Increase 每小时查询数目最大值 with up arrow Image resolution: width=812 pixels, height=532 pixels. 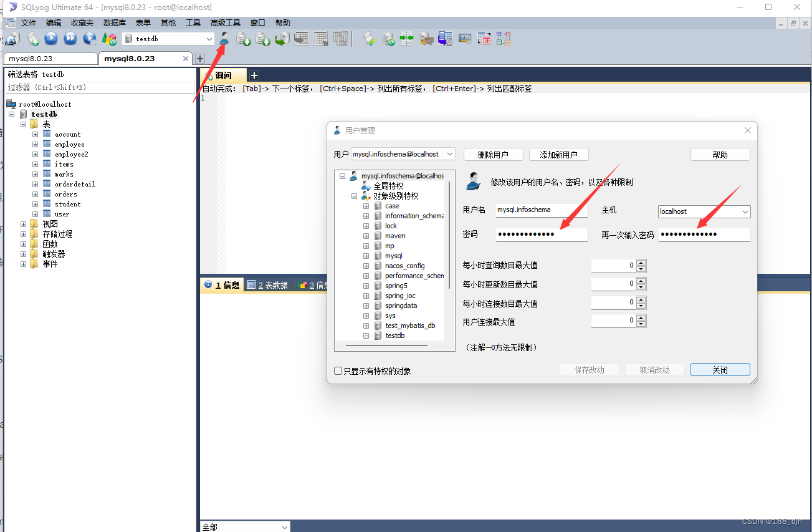tap(641, 263)
